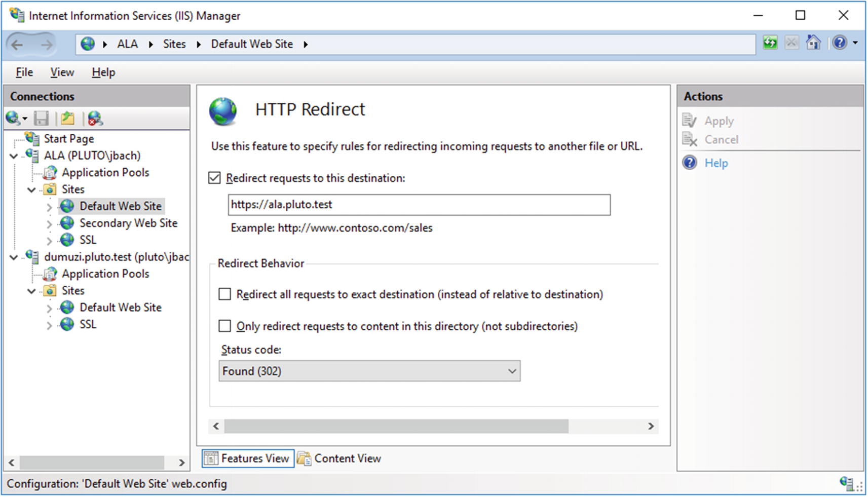
Task: Click Connections pane horizontal scrollbar thumb
Action: [x=92, y=462]
